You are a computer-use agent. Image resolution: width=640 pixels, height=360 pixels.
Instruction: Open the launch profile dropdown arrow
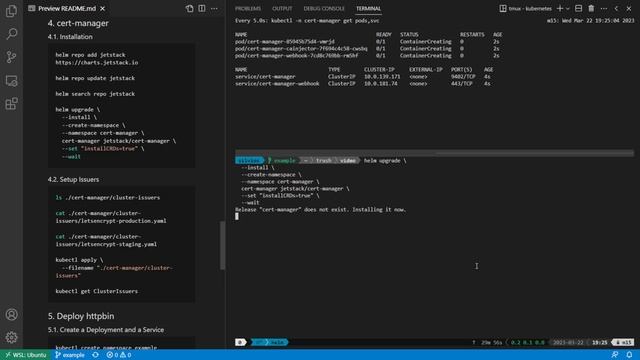pos(567,9)
